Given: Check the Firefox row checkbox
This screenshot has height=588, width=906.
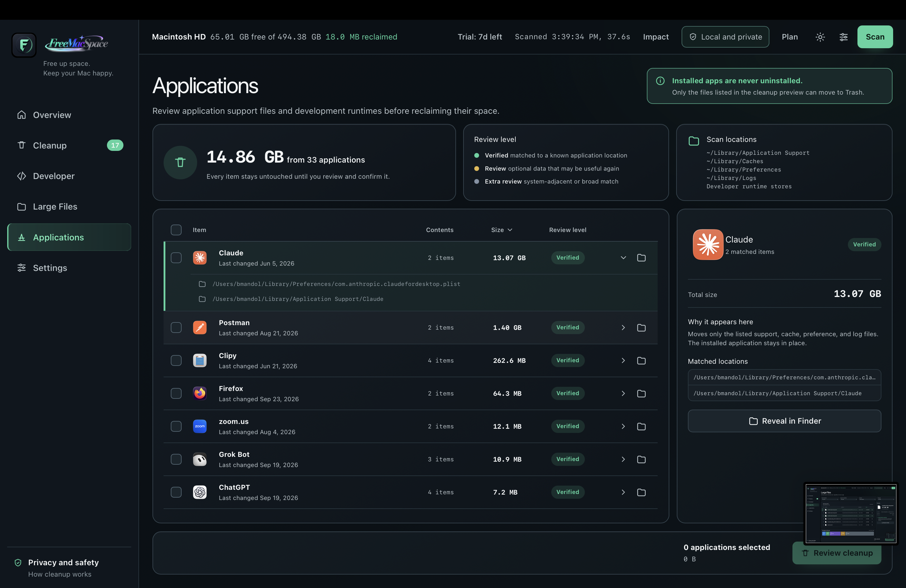Looking at the screenshot, I should pos(176,393).
